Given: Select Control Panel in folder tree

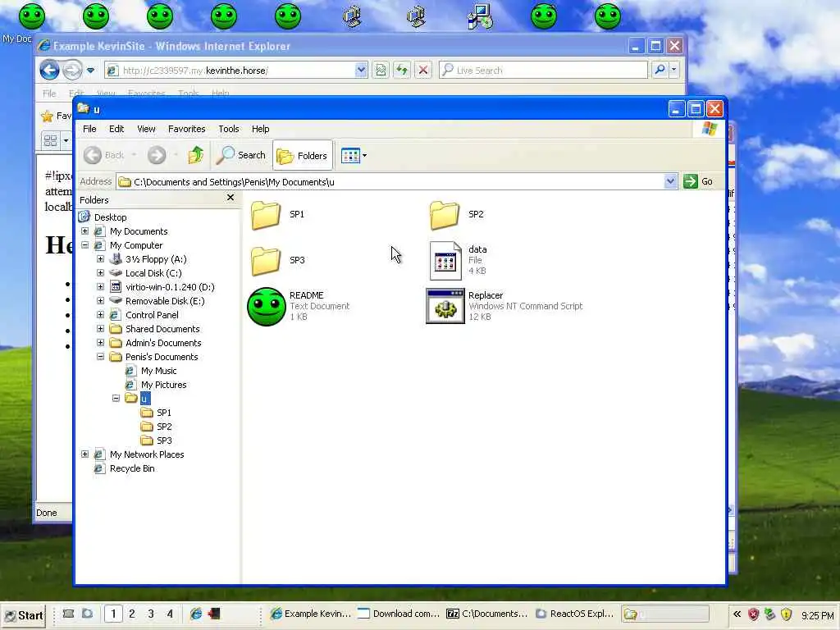Looking at the screenshot, I should [x=152, y=315].
